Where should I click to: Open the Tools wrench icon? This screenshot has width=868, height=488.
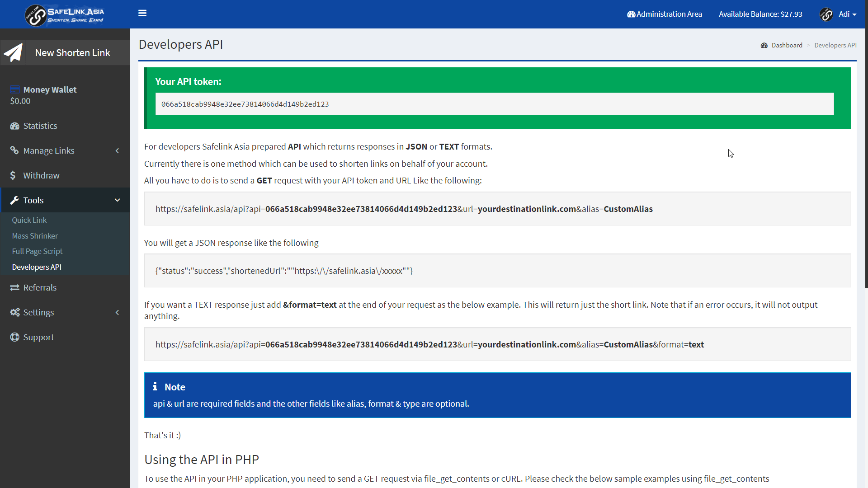[x=14, y=200]
